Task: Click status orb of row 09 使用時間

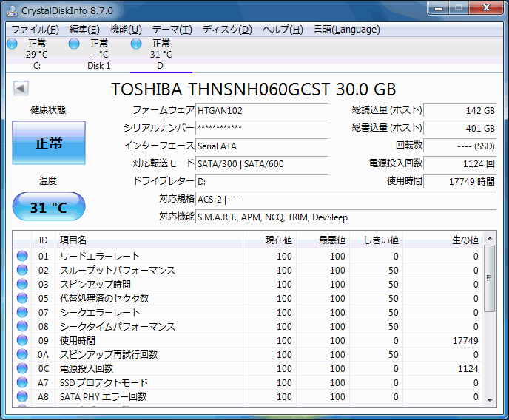Action: click(22, 340)
